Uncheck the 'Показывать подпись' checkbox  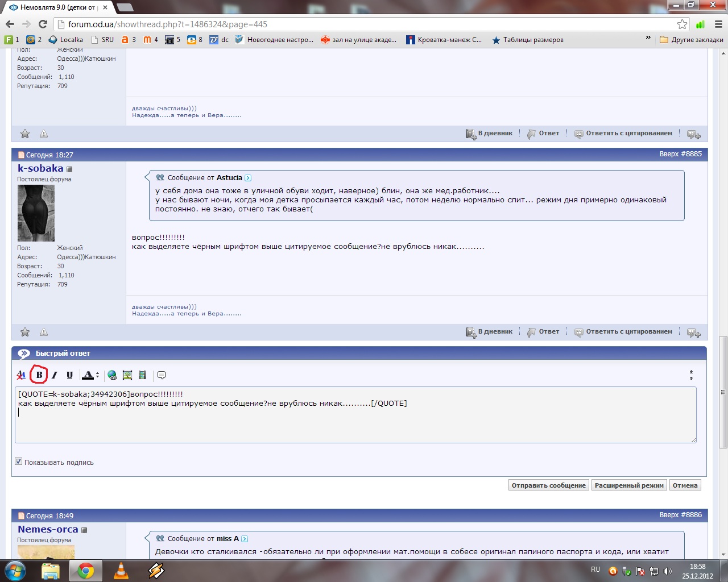(x=19, y=462)
